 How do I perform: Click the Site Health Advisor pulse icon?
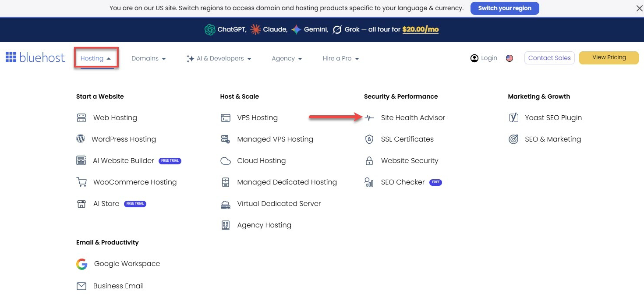369,118
